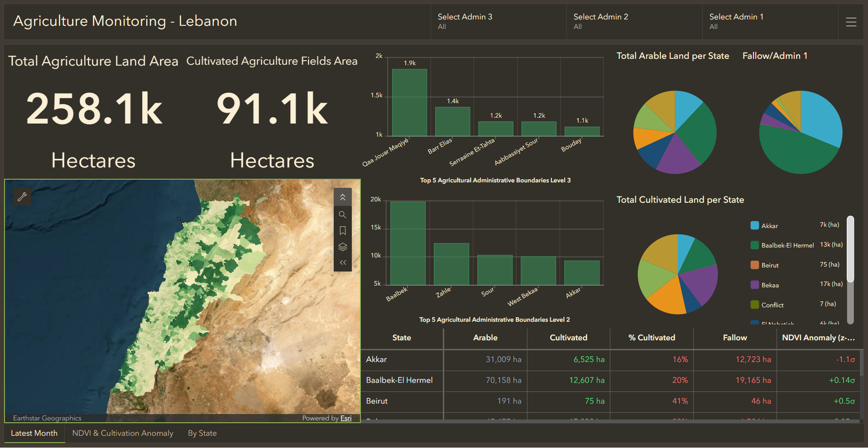Screen dimensions: 868x448
Task: Click the State column header
Action: (402, 338)
